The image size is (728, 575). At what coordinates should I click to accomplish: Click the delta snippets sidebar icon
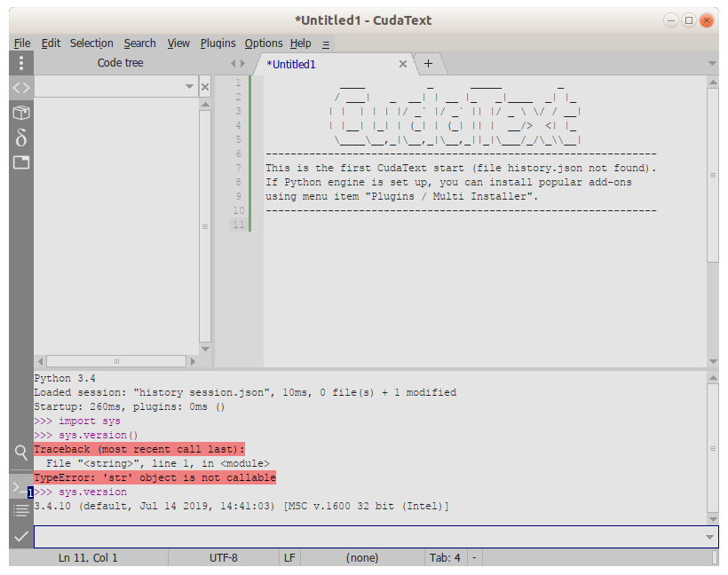21,138
